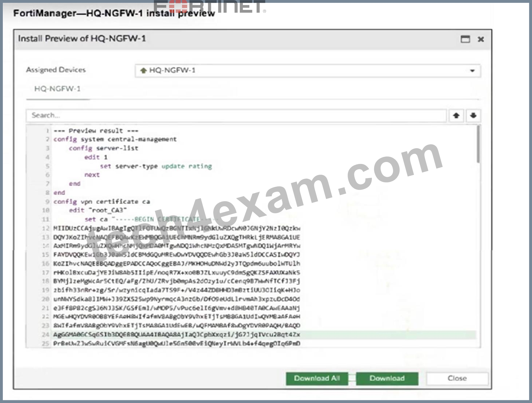Image resolution: width=532 pixels, height=403 pixels.
Task: Click the search next down-arrow icon
Action: (473, 116)
